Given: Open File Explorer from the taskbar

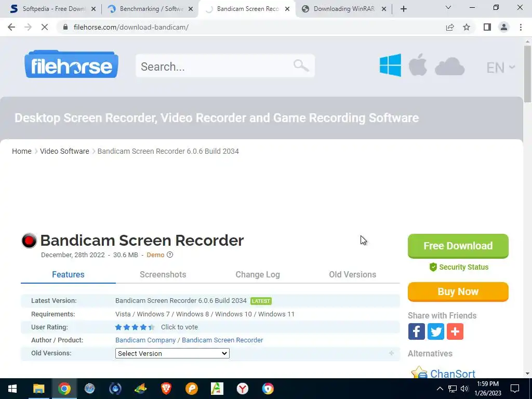Looking at the screenshot, I should [38, 389].
